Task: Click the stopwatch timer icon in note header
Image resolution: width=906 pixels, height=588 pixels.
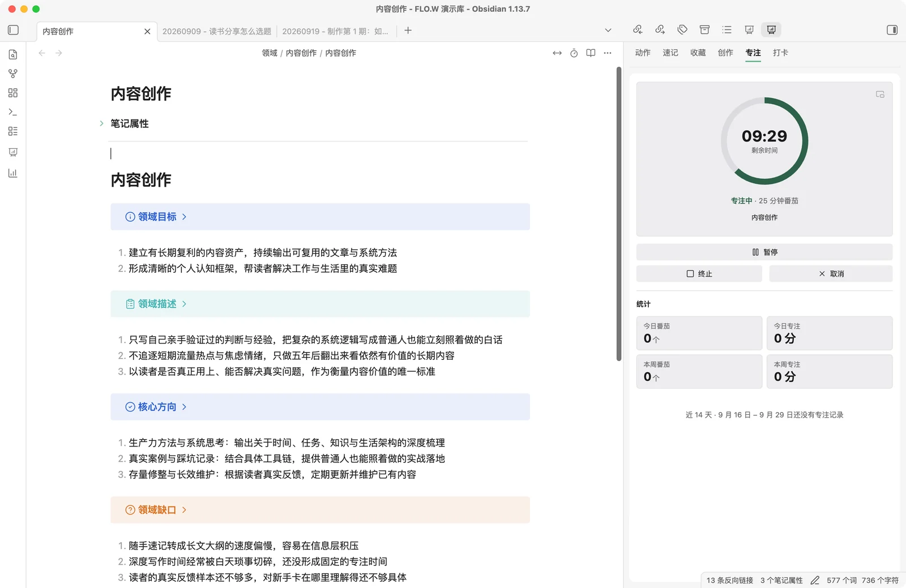Action: point(574,53)
